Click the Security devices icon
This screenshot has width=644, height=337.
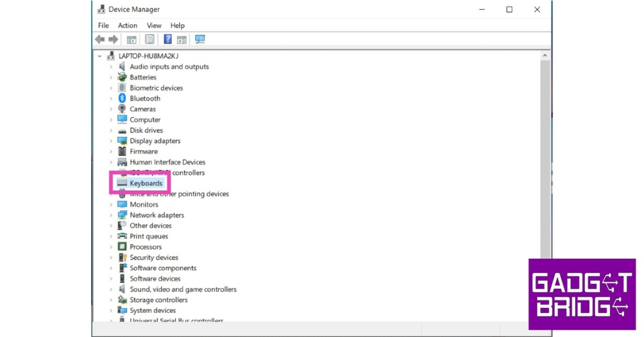pyautogui.click(x=122, y=257)
